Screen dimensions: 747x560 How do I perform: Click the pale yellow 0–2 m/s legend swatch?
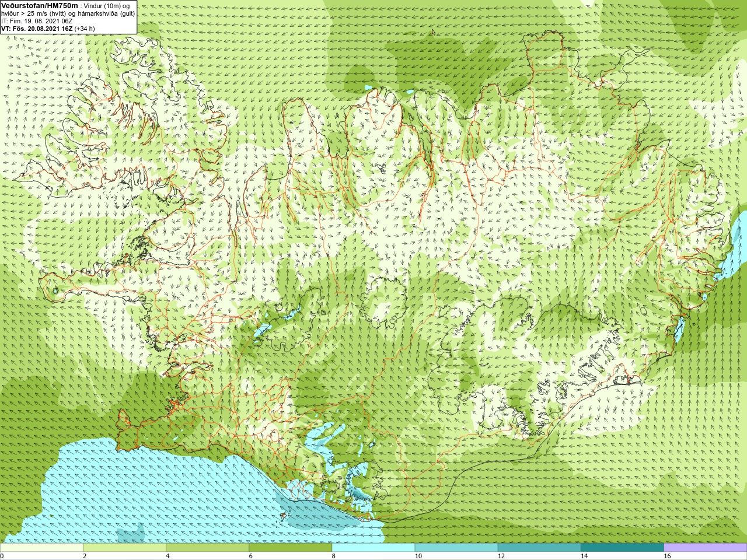[x=41, y=548]
